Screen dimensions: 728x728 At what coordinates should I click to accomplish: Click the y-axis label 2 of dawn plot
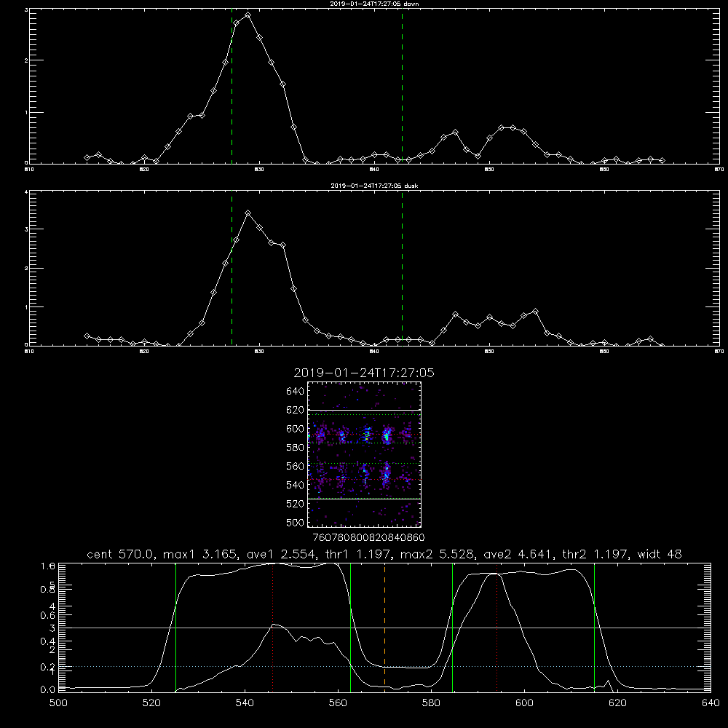click(x=26, y=60)
